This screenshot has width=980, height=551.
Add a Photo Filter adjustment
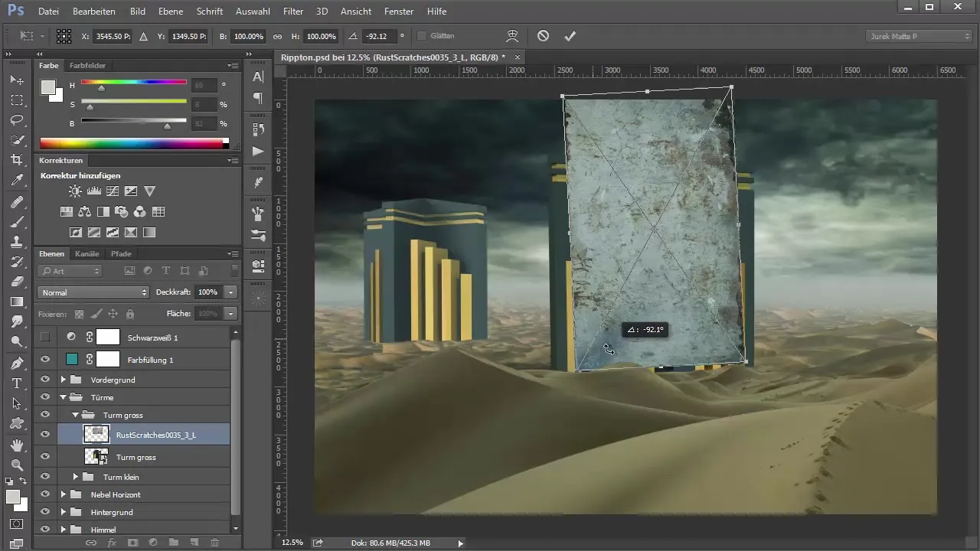click(121, 212)
